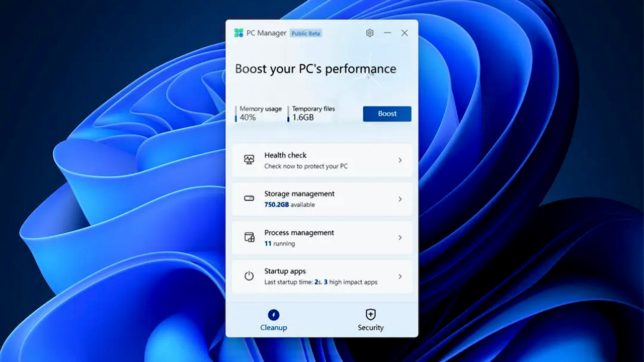Open the Storage management title
Image resolution: width=644 pixels, height=362 pixels.
pyautogui.click(x=299, y=194)
